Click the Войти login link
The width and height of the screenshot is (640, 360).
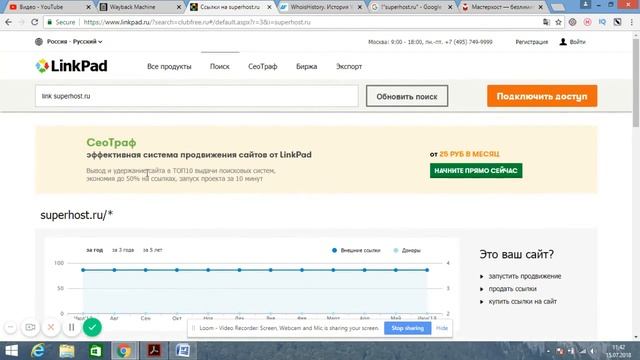click(x=578, y=42)
